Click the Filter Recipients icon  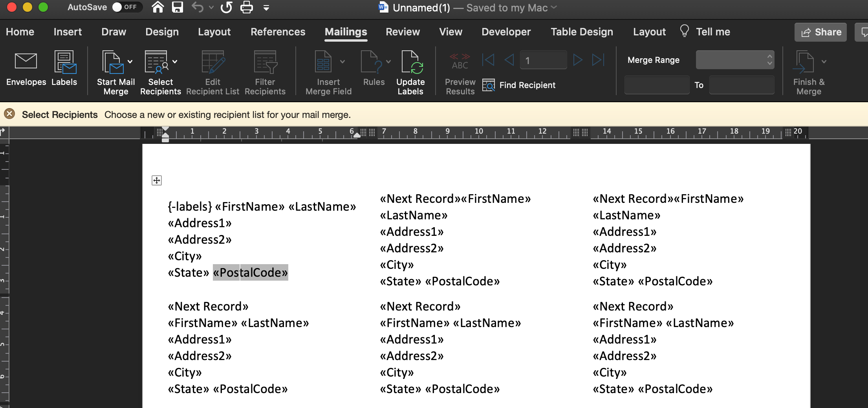point(265,62)
